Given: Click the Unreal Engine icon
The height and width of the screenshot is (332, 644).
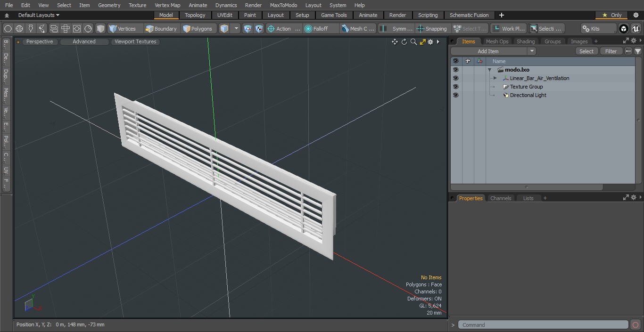Looking at the screenshot, I should (x=636, y=29).
